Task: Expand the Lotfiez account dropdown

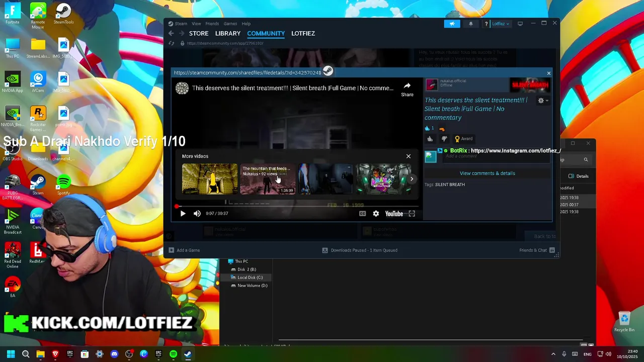Action: click(x=500, y=24)
